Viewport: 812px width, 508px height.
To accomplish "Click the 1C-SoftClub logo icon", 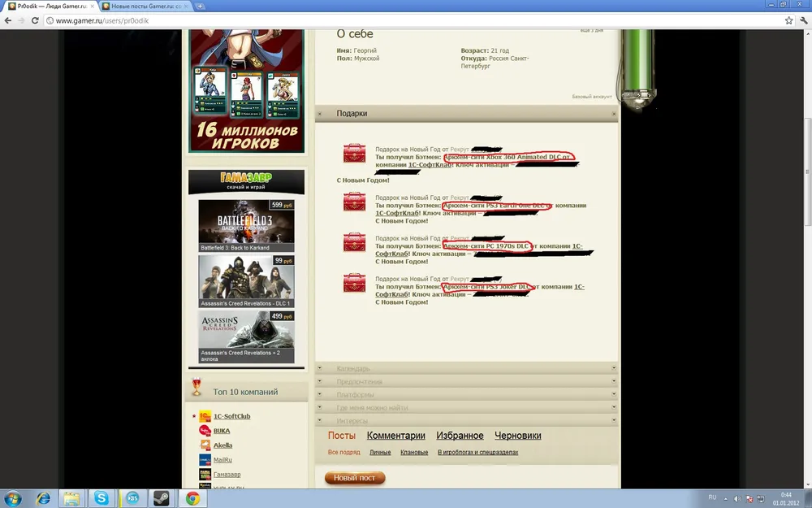I will coord(205,416).
